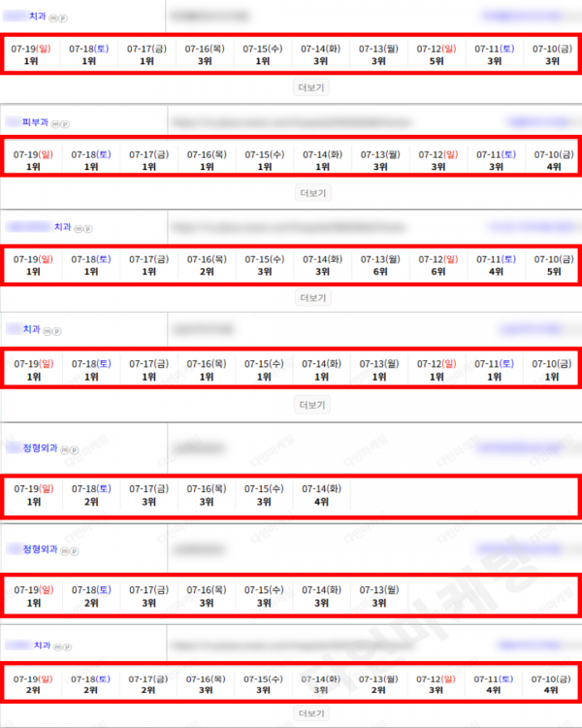The width and height of the screenshot is (582, 728).
Task: Click the m icon beside 피부과
Action: pyautogui.click(x=55, y=124)
